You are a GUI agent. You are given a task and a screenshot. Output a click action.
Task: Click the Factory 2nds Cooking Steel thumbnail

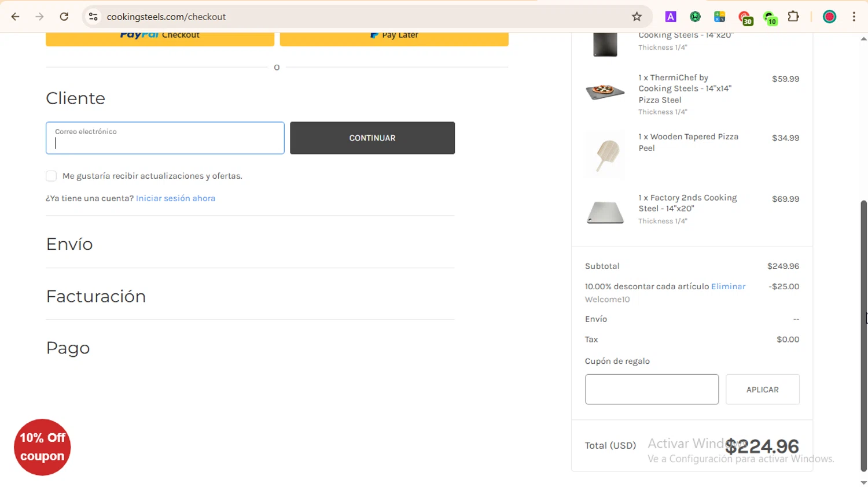[x=605, y=212]
